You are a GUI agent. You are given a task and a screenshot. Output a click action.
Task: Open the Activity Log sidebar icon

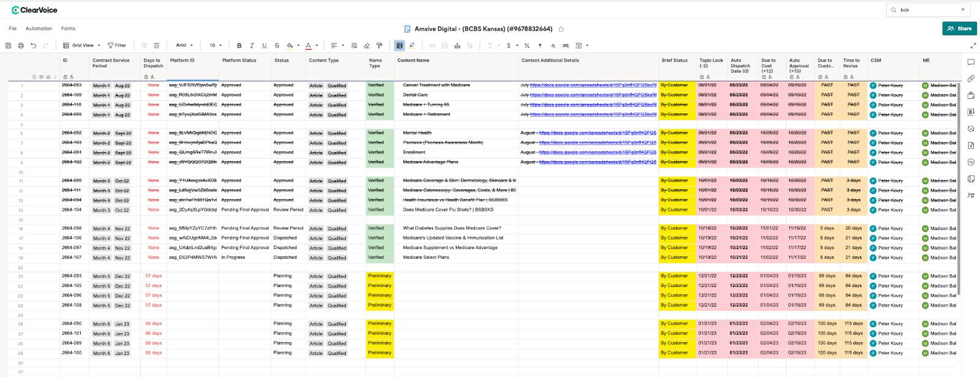point(971,162)
